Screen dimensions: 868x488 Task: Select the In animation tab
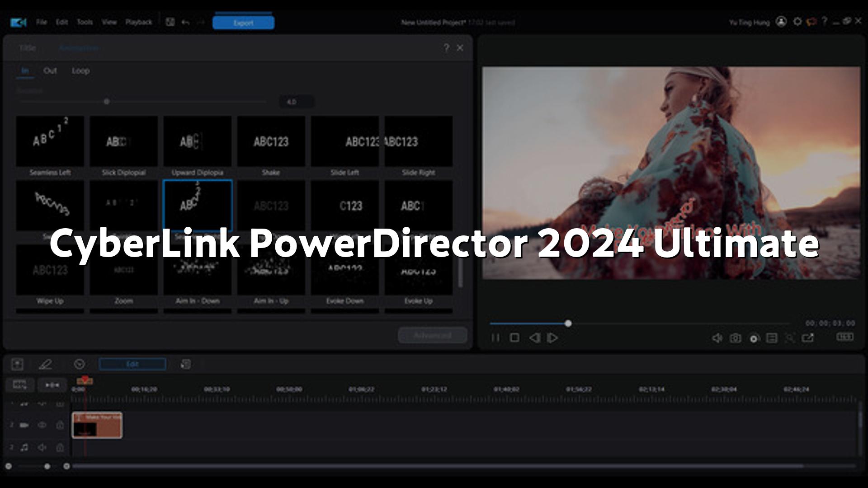tap(25, 71)
